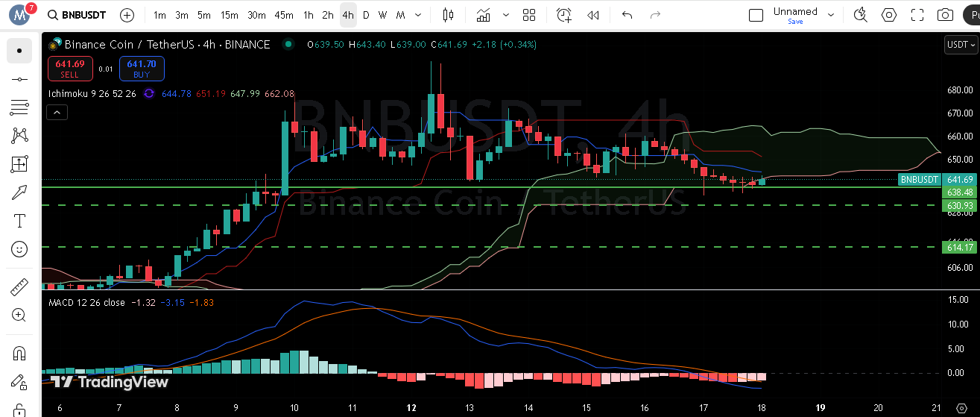The height and width of the screenshot is (417, 980).
Task: Select the zoom in tool
Action: [x=19, y=315]
